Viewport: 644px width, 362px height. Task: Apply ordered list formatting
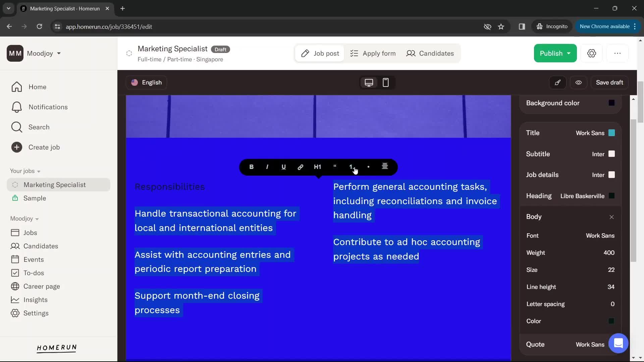tap(352, 167)
